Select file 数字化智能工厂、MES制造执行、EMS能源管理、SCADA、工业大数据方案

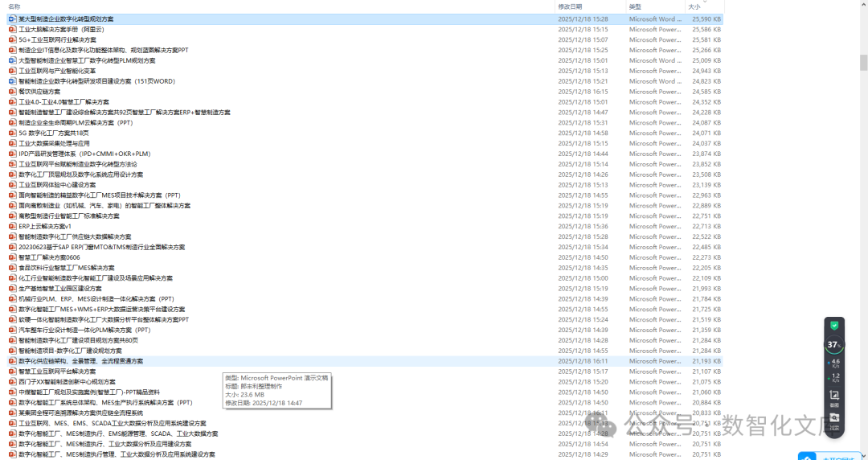[118, 434]
